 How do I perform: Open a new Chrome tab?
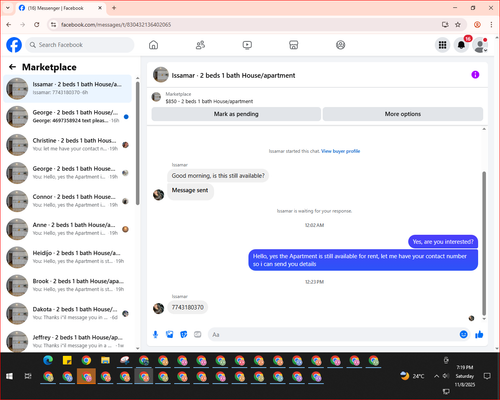pos(114,8)
